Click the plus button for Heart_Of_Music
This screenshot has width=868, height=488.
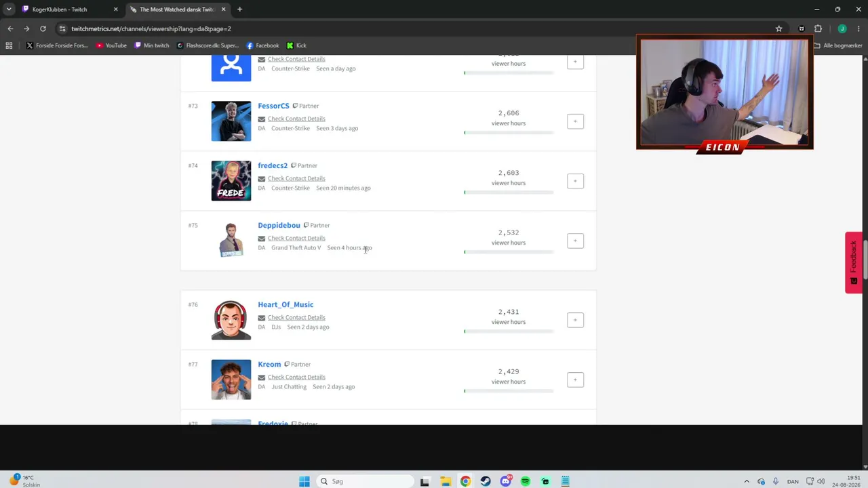[575, 320]
